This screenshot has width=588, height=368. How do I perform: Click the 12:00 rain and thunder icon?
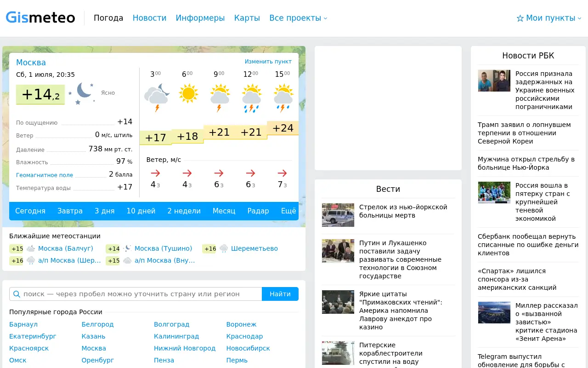[x=252, y=97]
